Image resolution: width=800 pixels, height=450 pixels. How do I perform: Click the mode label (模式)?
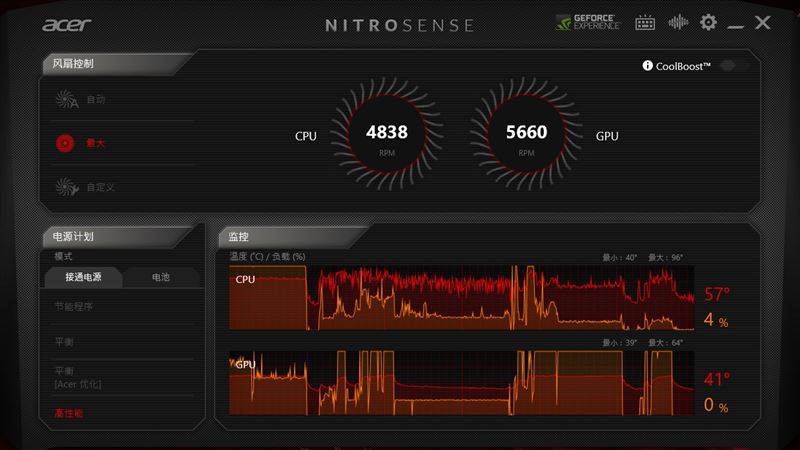pyautogui.click(x=63, y=256)
